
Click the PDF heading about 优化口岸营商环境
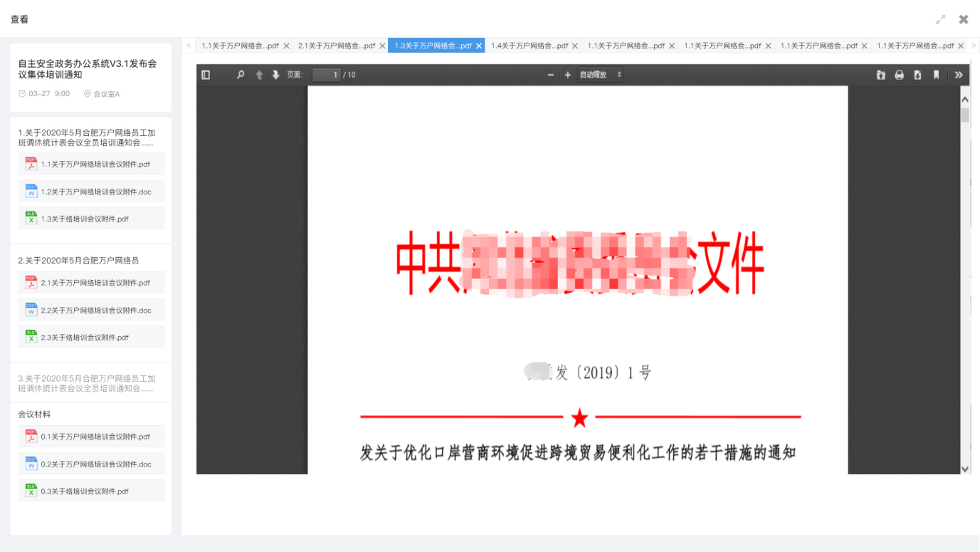(x=578, y=452)
